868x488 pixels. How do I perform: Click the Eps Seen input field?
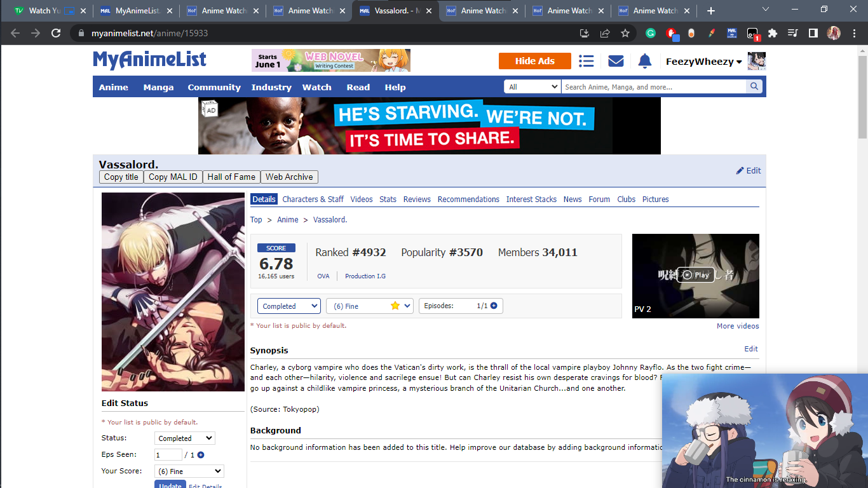(x=168, y=455)
